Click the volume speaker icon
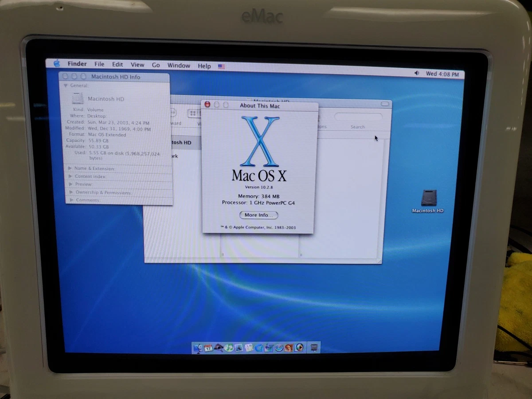Image resolution: width=532 pixels, height=399 pixels. 417,73
